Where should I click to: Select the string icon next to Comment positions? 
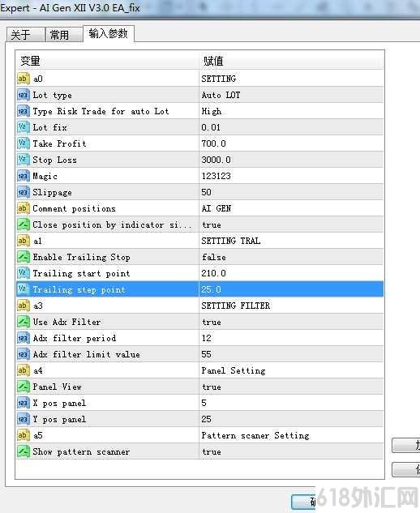tap(23, 208)
